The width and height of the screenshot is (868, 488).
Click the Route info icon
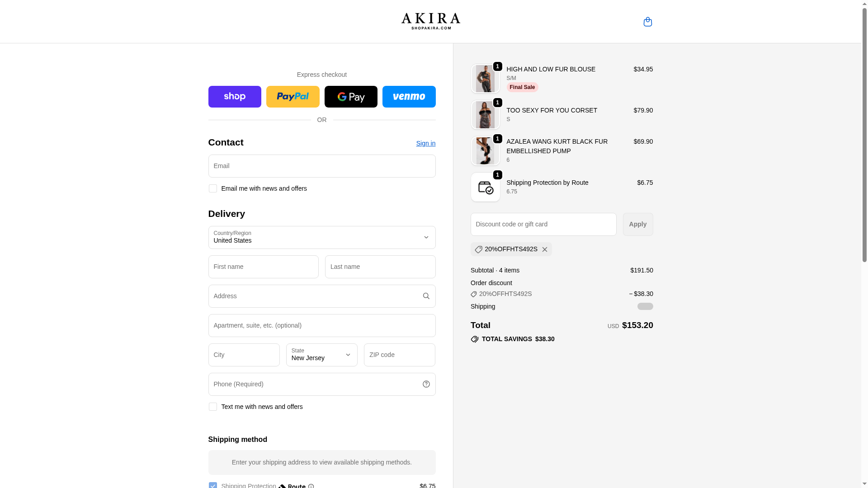[x=311, y=486]
